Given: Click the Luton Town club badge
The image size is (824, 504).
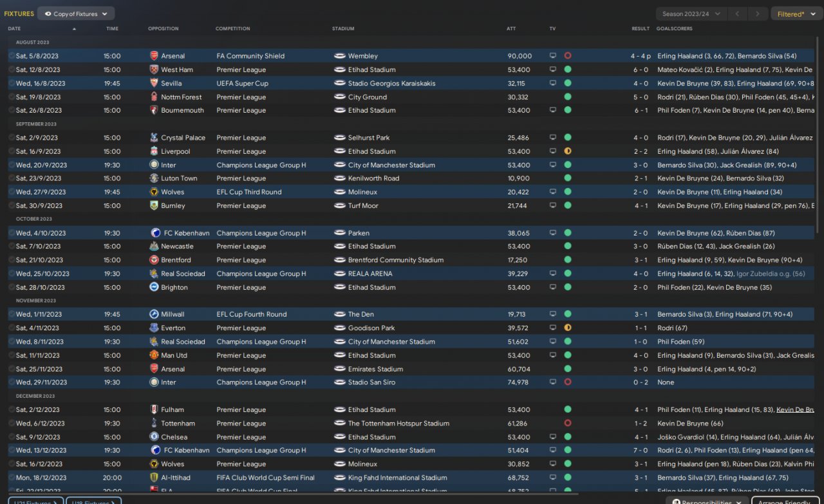Looking at the screenshot, I should (154, 178).
